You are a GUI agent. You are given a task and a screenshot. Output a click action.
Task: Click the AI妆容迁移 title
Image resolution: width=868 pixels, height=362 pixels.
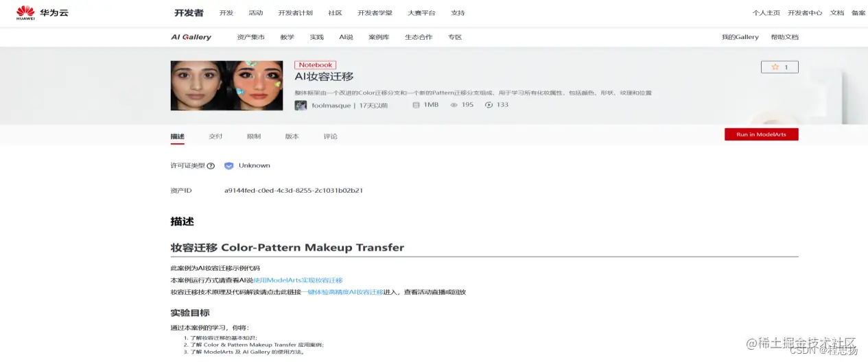[325, 77]
